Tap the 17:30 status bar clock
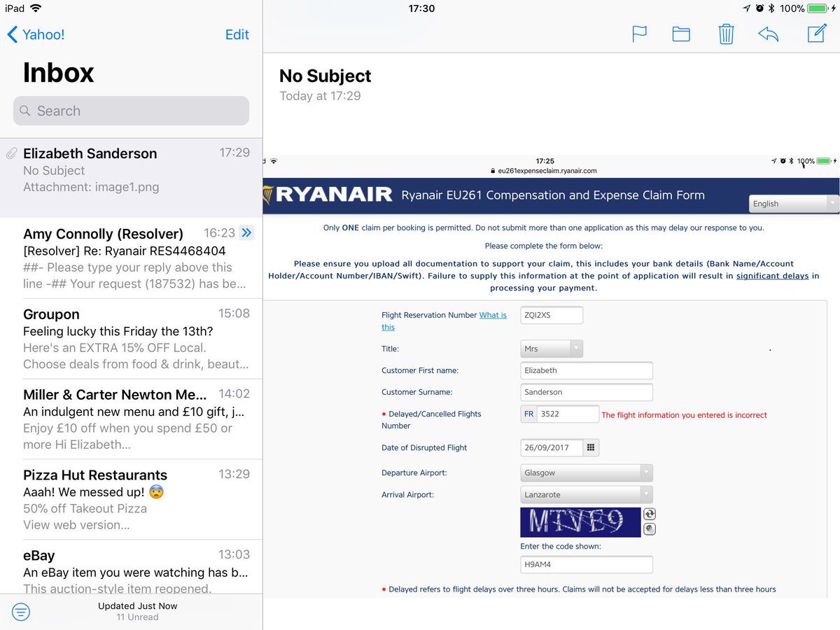The height and width of the screenshot is (630, 840). (x=421, y=8)
